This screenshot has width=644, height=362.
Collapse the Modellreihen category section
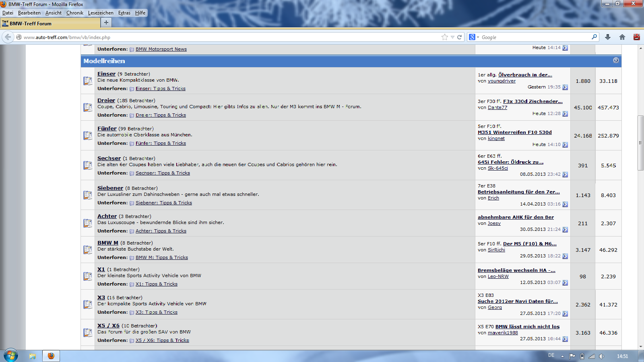click(616, 60)
